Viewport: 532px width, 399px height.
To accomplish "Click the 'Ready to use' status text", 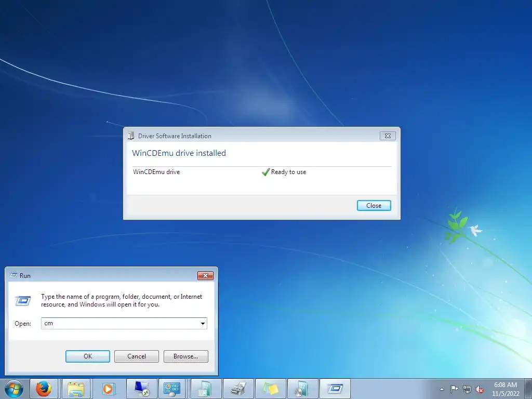I will coord(288,172).
